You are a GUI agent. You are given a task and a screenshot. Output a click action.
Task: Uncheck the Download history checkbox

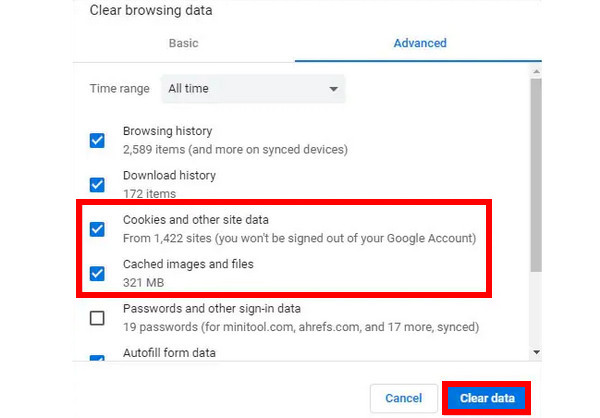pos(97,185)
